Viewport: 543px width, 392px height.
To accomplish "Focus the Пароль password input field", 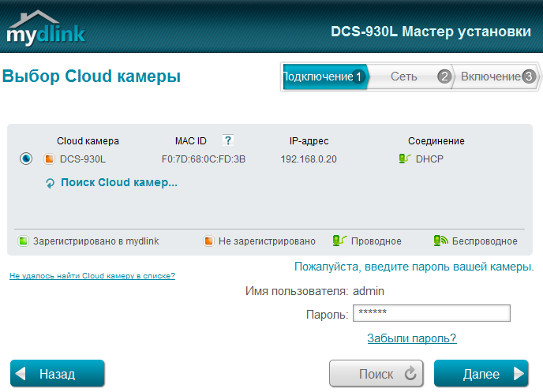I will tap(431, 313).
